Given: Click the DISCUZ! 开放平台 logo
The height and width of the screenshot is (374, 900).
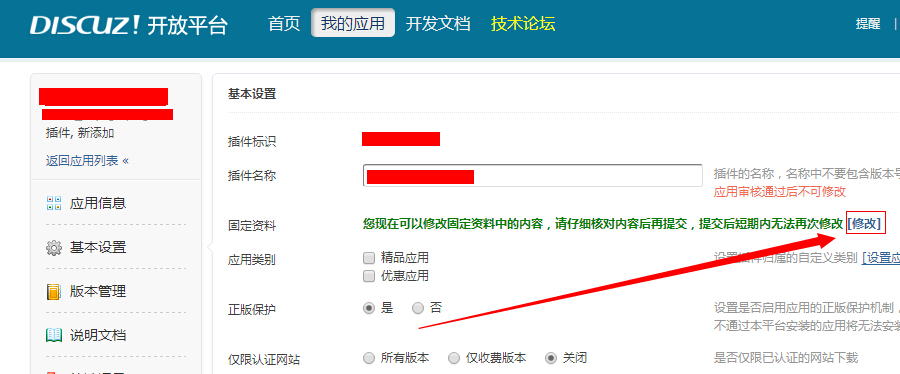Looking at the screenshot, I should [129, 25].
